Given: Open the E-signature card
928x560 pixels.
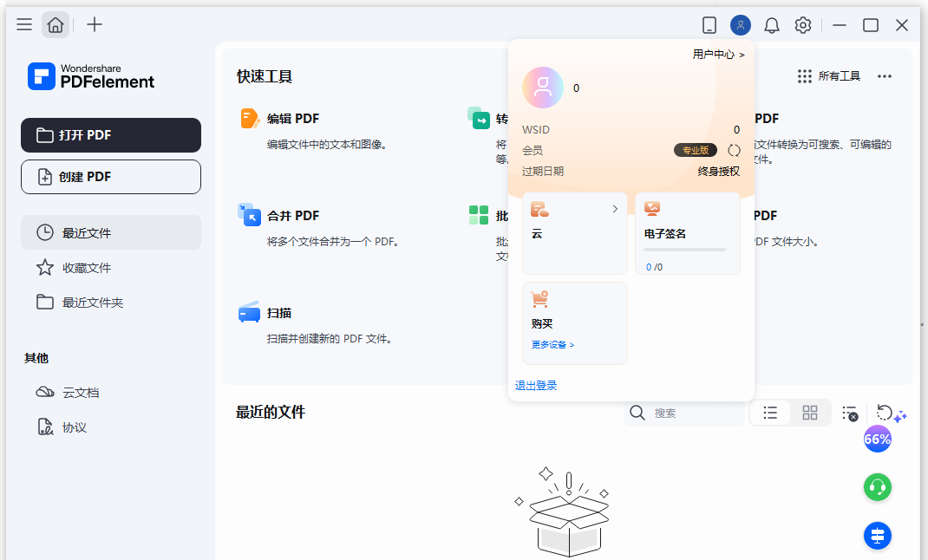Looking at the screenshot, I should (687, 233).
